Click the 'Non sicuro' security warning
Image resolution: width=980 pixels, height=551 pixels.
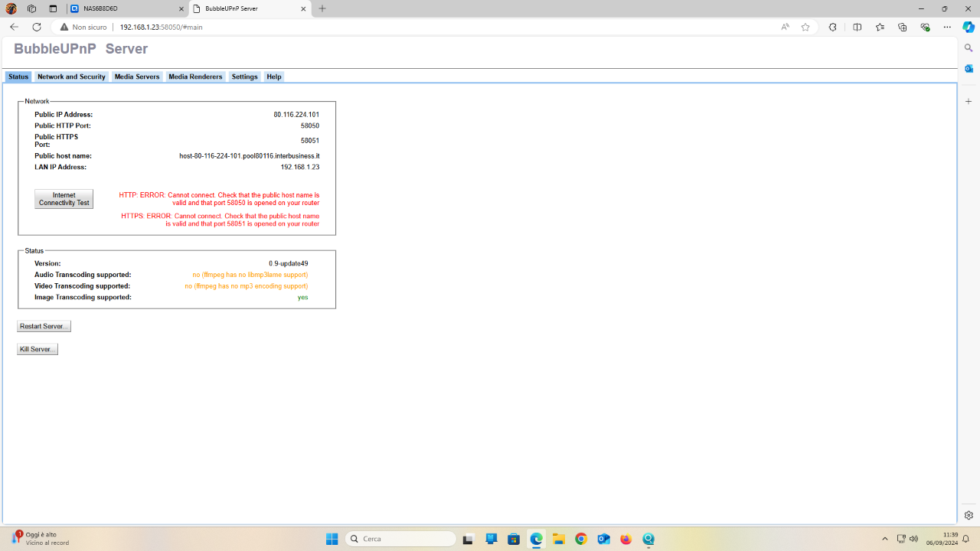(83, 27)
